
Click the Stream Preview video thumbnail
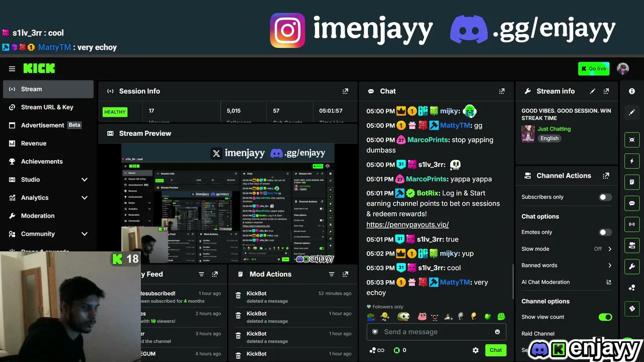(x=228, y=204)
